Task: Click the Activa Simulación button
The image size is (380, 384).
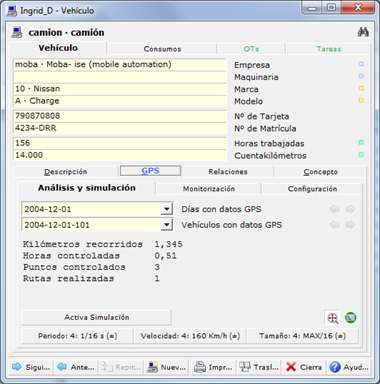Action: click(97, 317)
